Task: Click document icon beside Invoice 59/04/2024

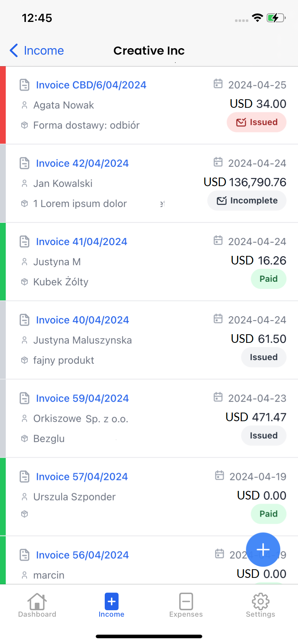Action: coord(24,398)
